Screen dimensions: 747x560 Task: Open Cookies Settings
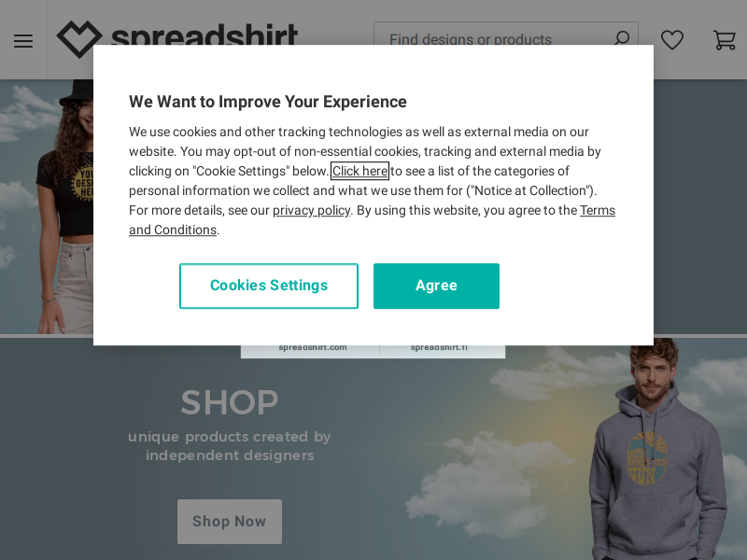(269, 286)
